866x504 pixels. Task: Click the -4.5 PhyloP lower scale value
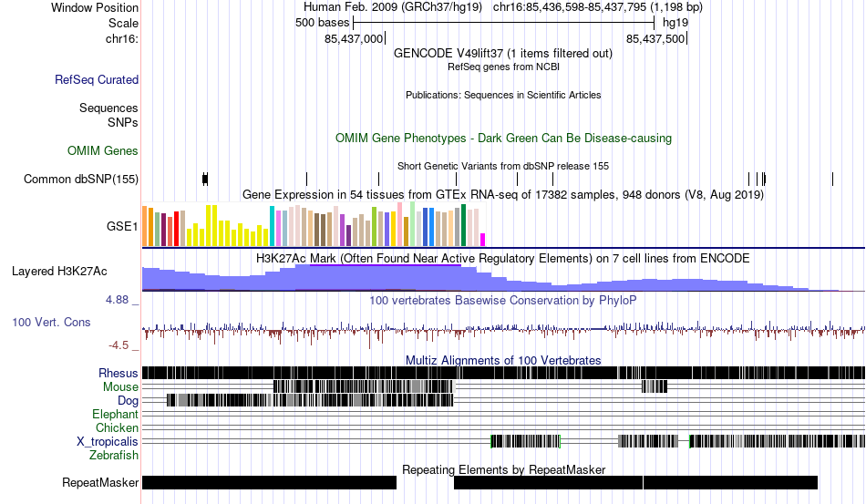point(119,345)
